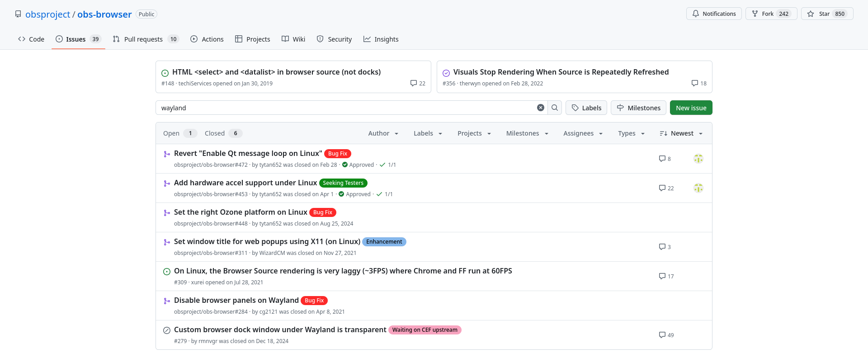Click the search magnifier icon button
This screenshot has height=353, width=868.
coord(555,108)
